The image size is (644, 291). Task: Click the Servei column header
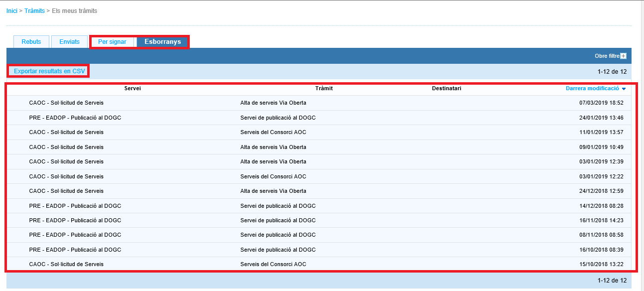132,88
